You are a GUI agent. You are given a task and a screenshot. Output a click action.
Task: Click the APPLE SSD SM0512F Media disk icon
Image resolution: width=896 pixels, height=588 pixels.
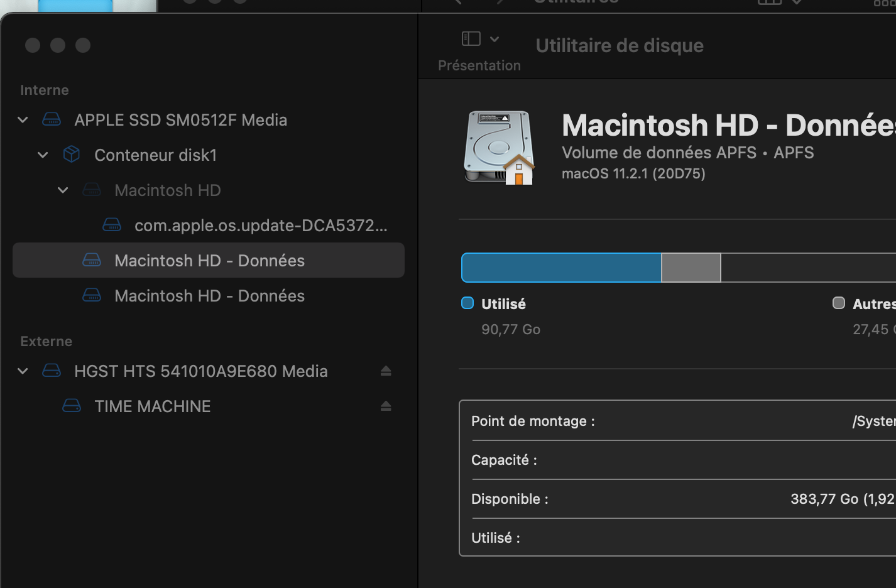coord(52,119)
